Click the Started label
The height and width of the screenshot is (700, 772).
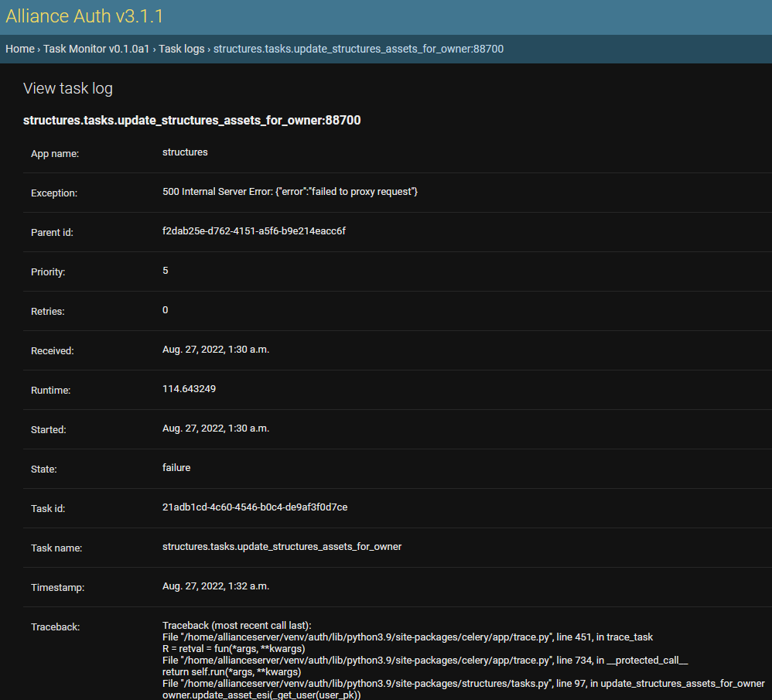(x=48, y=429)
